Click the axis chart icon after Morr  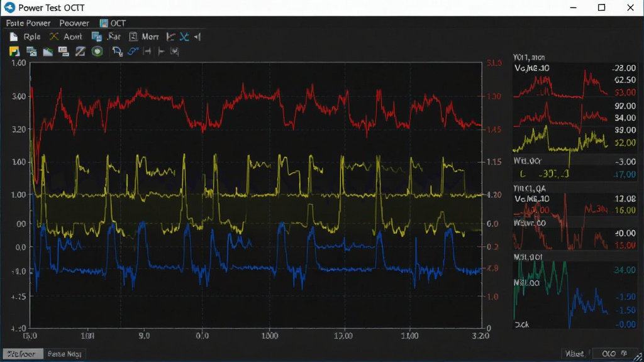170,37
